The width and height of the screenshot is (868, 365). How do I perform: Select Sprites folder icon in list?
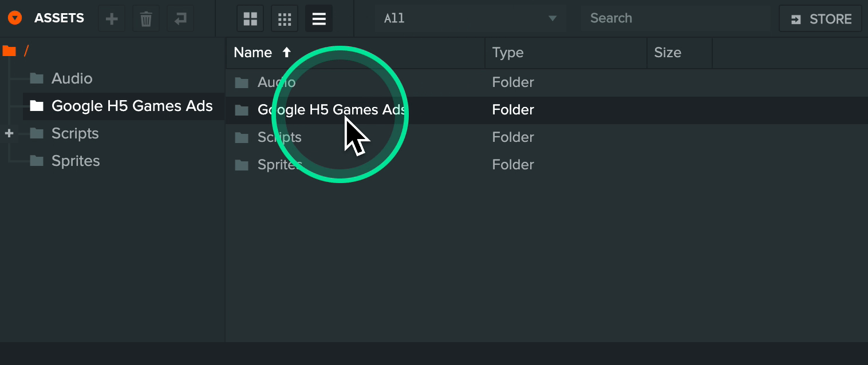coord(242,165)
